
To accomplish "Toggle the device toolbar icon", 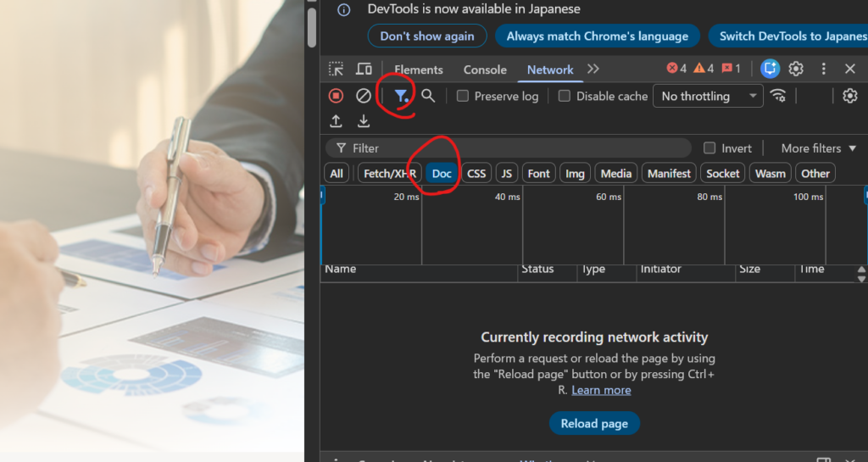I will (x=364, y=70).
